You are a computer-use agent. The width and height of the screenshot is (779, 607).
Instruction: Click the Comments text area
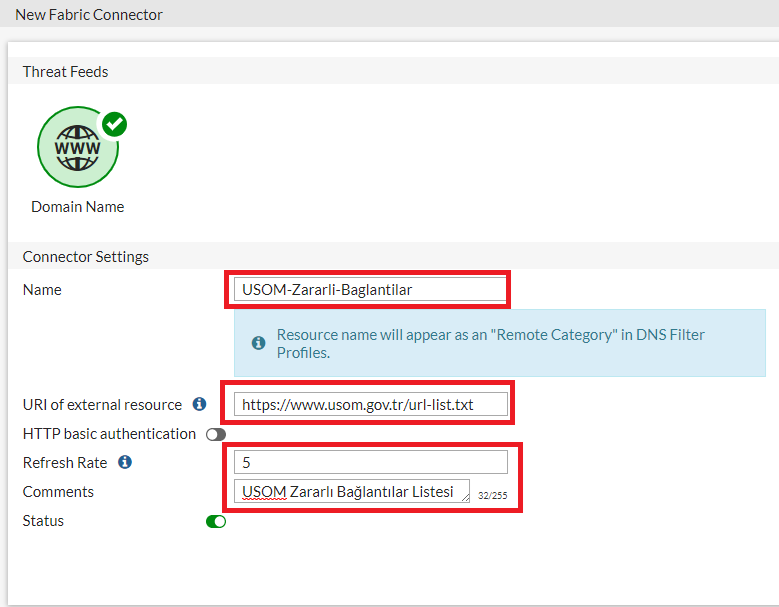[352, 491]
